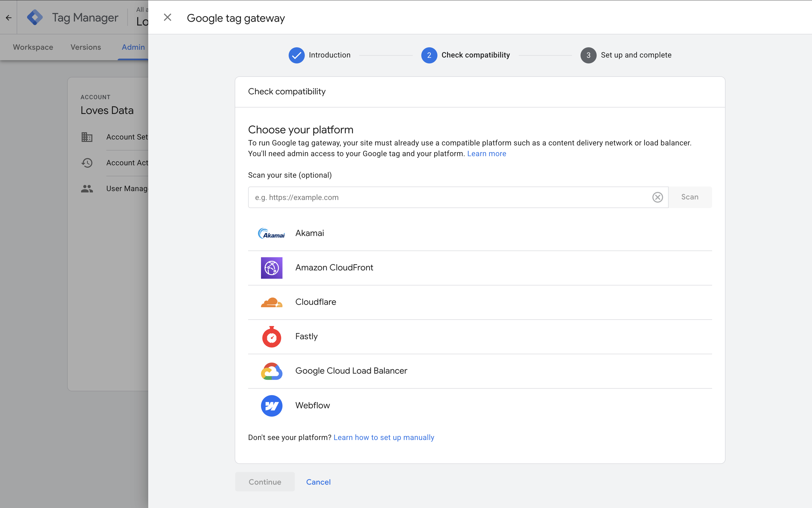Viewport: 812px width, 508px height.
Task: Click the Tag Manager logo icon
Action: coord(35,17)
